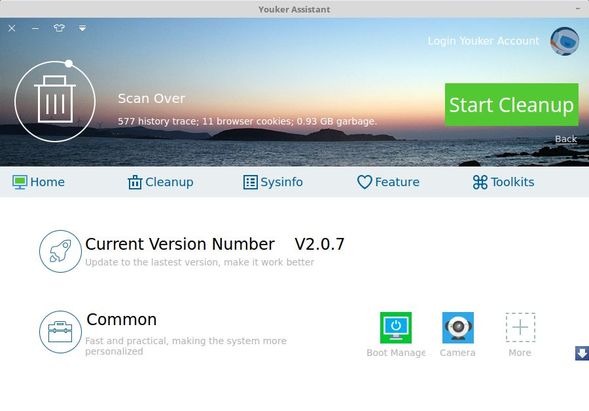Click the rocket version update icon
Viewport: 589px width, 411px height.
tap(60, 251)
